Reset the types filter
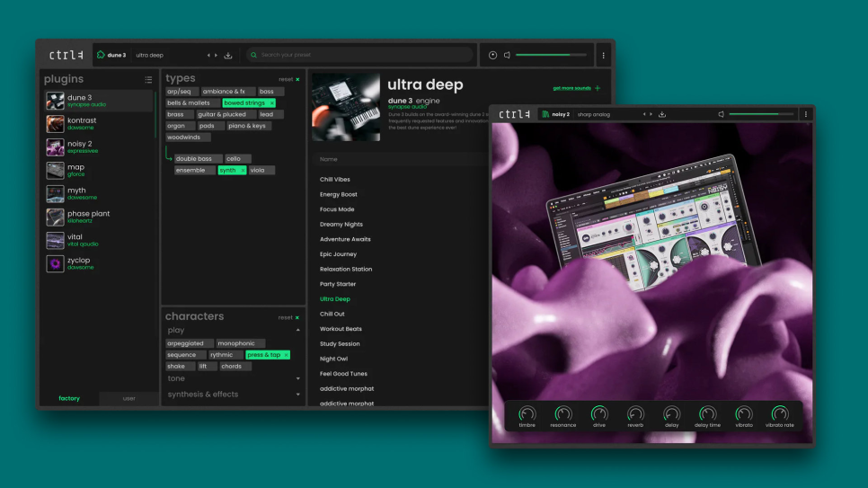 tap(289, 79)
